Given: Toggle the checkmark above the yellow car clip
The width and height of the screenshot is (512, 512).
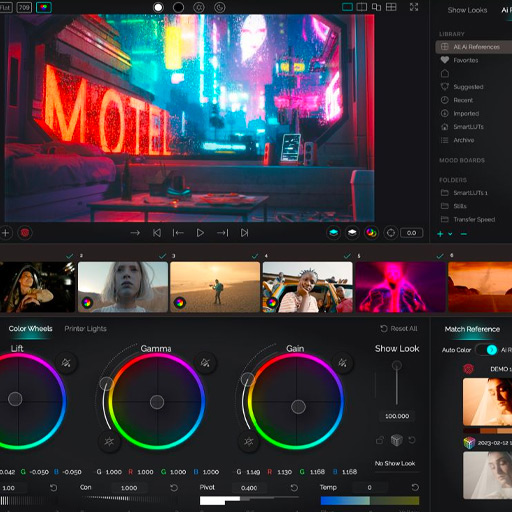Looking at the screenshot, I should [347, 256].
